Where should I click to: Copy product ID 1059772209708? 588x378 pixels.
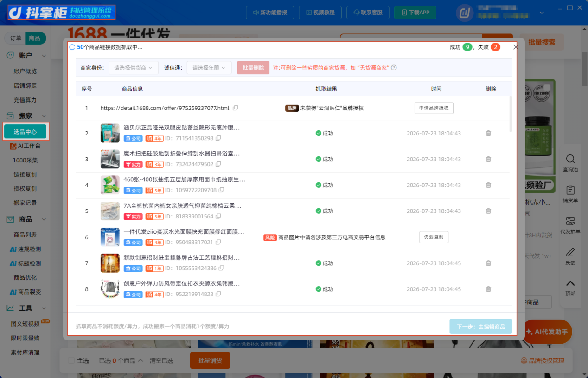tap(222, 190)
